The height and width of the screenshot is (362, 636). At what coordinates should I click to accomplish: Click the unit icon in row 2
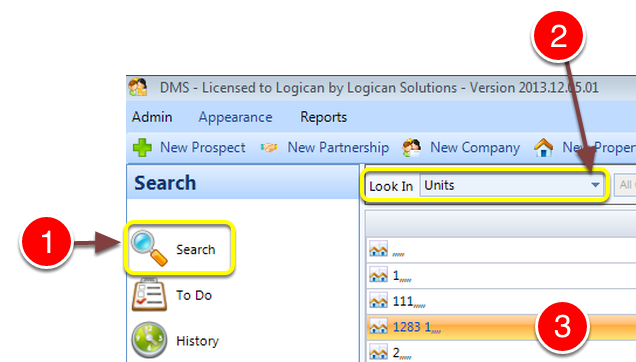(378, 352)
